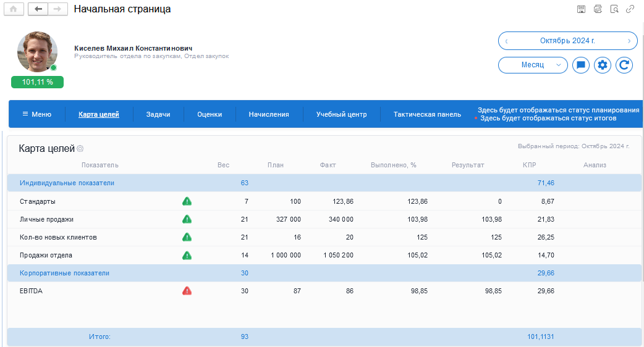This screenshot has height=347, width=644.
Task: Open settings via the blue gear button
Action: pos(603,65)
